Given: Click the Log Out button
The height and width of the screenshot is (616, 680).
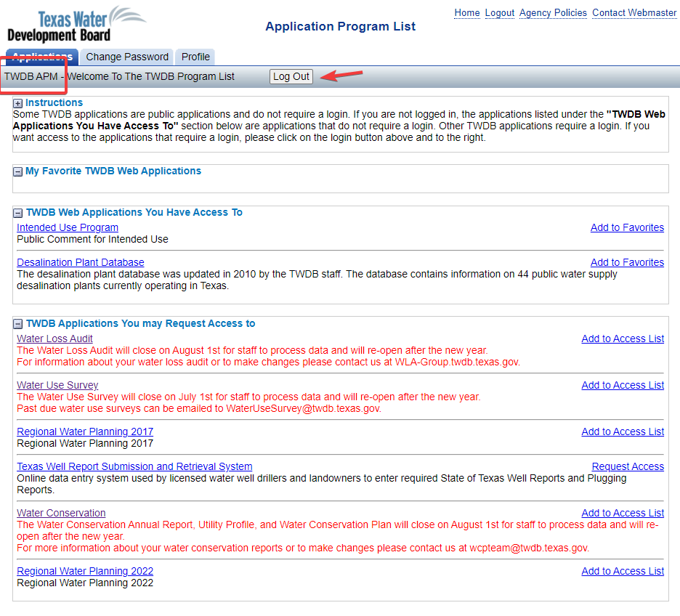Looking at the screenshot, I should pos(291,77).
